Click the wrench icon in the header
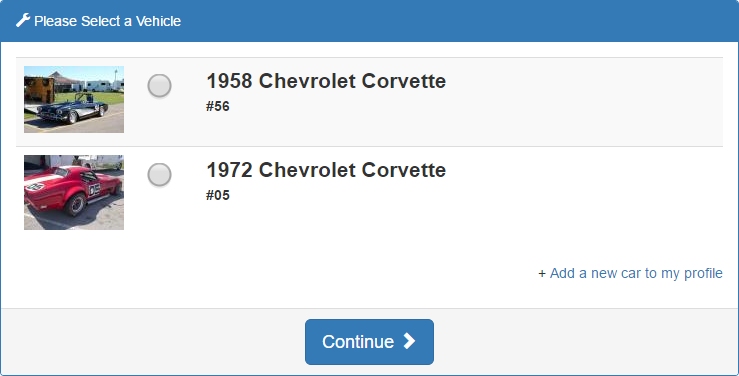This screenshot has height=376, width=739. [23, 20]
